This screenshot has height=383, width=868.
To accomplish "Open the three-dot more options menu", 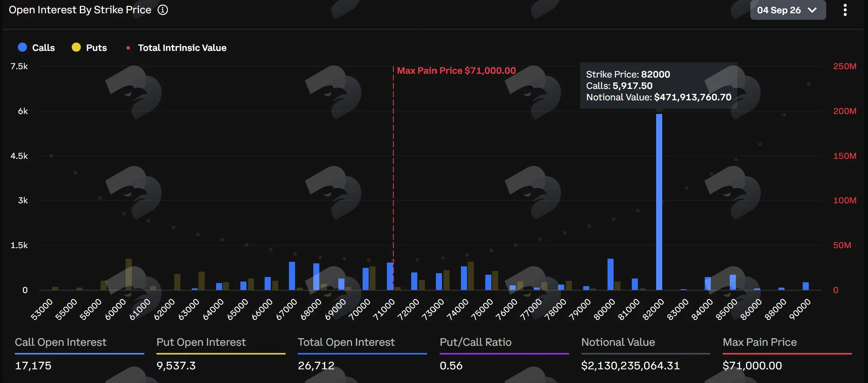I will click(845, 10).
